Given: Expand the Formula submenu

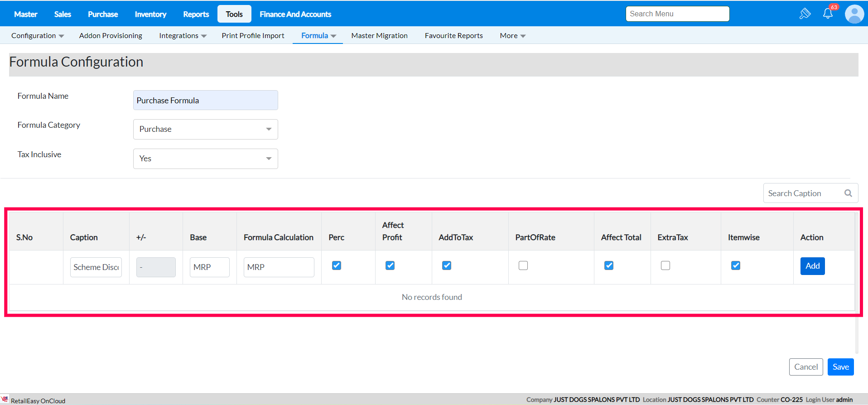Looking at the screenshot, I should tap(319, 35).
